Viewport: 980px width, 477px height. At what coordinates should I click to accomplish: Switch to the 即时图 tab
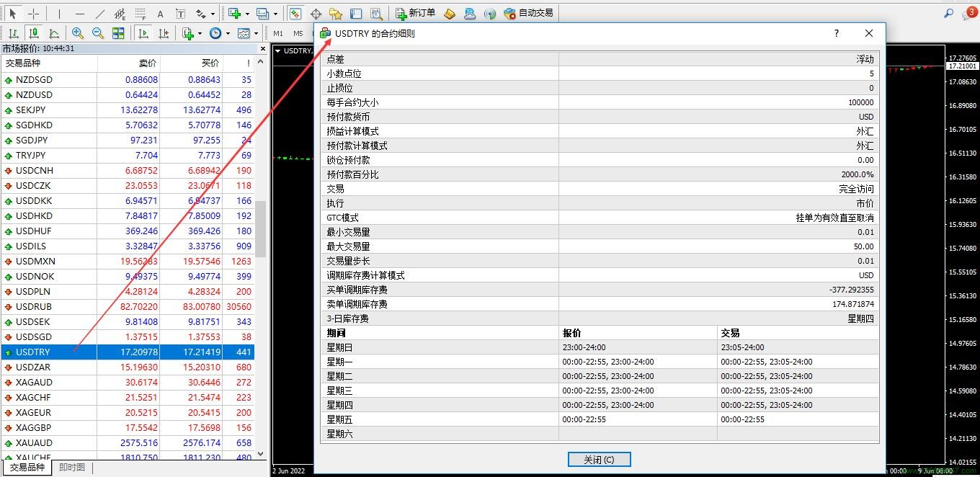click(x=72, y=468)
